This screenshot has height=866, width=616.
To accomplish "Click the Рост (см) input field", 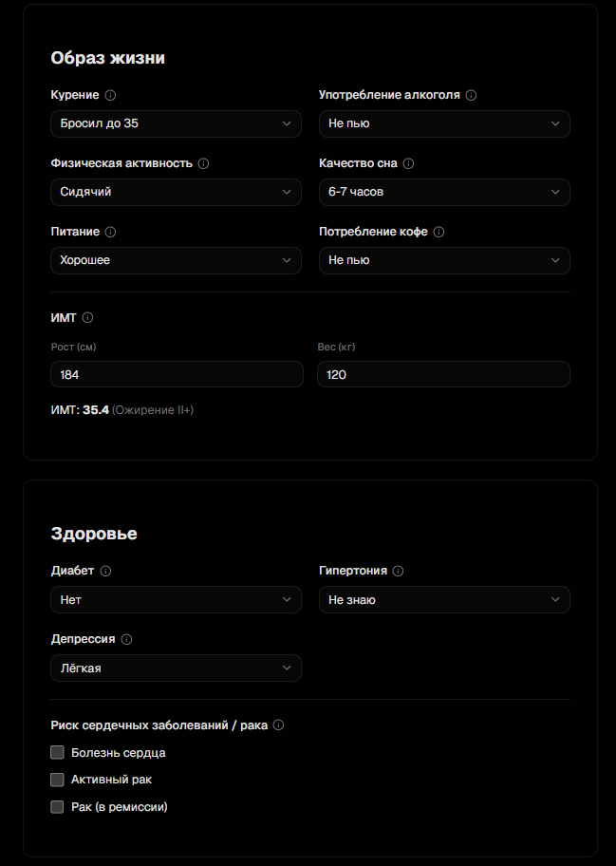I will click(x=177, y=374).
